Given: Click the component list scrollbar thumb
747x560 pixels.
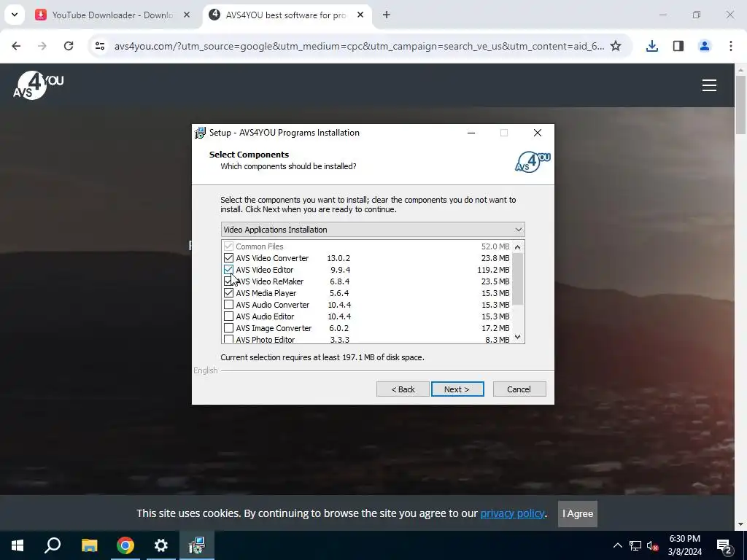Looking at the screenshot, I should (518, 279).
